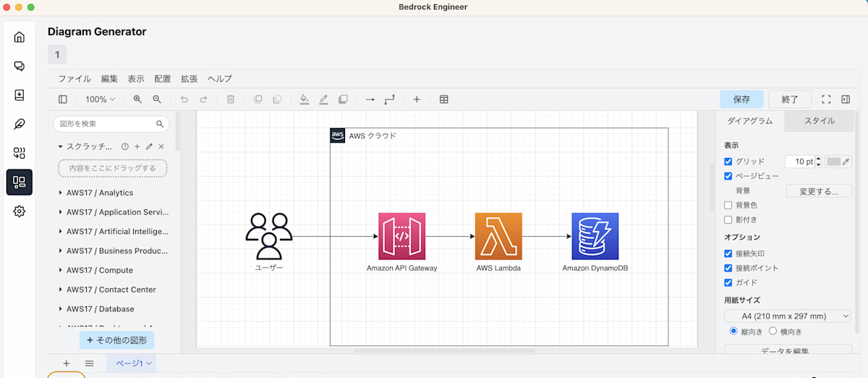Toggle the shadow toolbar icon
The height and width of the screenshot is (378, 868).
343,99
